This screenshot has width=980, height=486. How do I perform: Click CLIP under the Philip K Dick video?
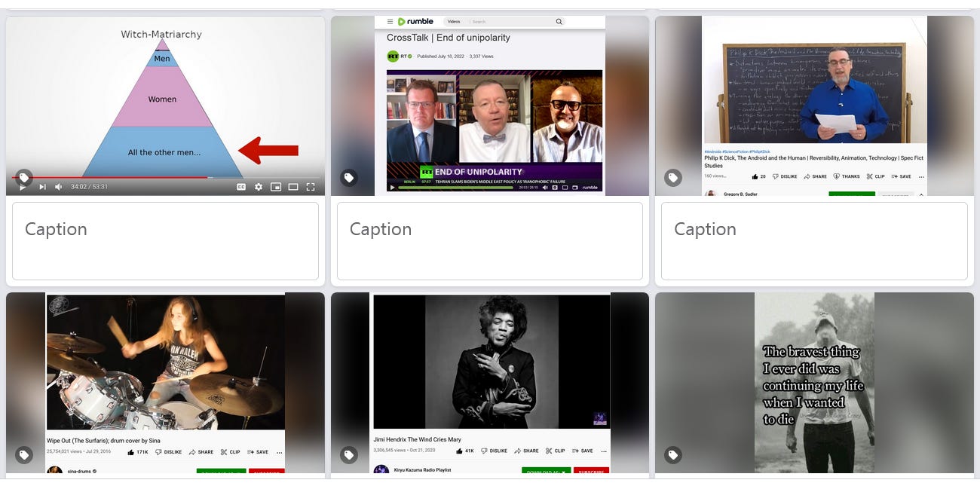(875, 176)
